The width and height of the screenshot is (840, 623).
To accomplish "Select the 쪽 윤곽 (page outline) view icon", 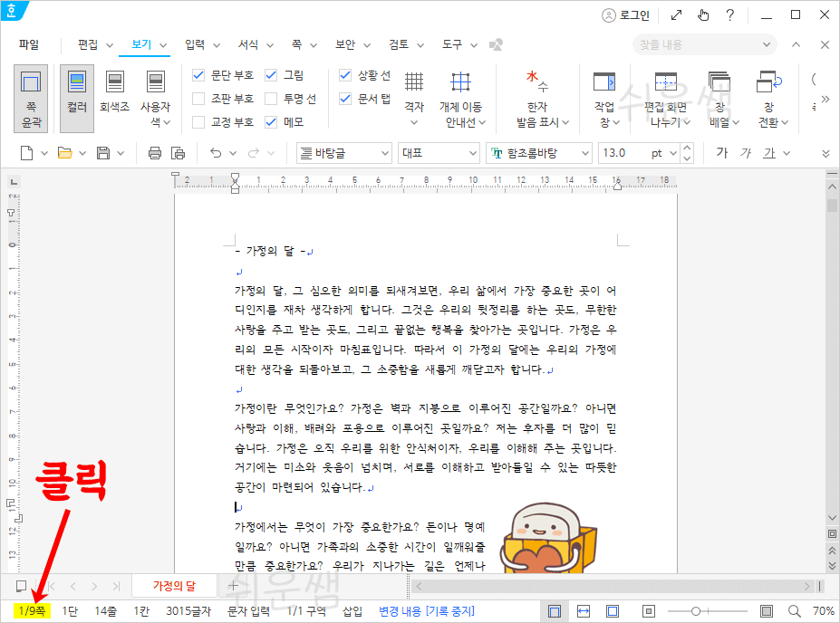I will click(31, 95).
